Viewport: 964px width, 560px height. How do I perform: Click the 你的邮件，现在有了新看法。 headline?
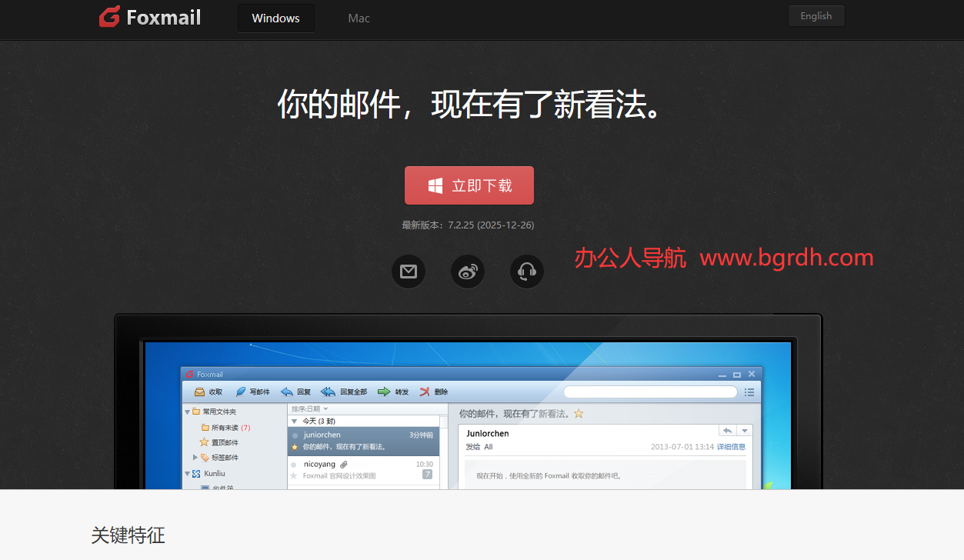click(469, 104)
